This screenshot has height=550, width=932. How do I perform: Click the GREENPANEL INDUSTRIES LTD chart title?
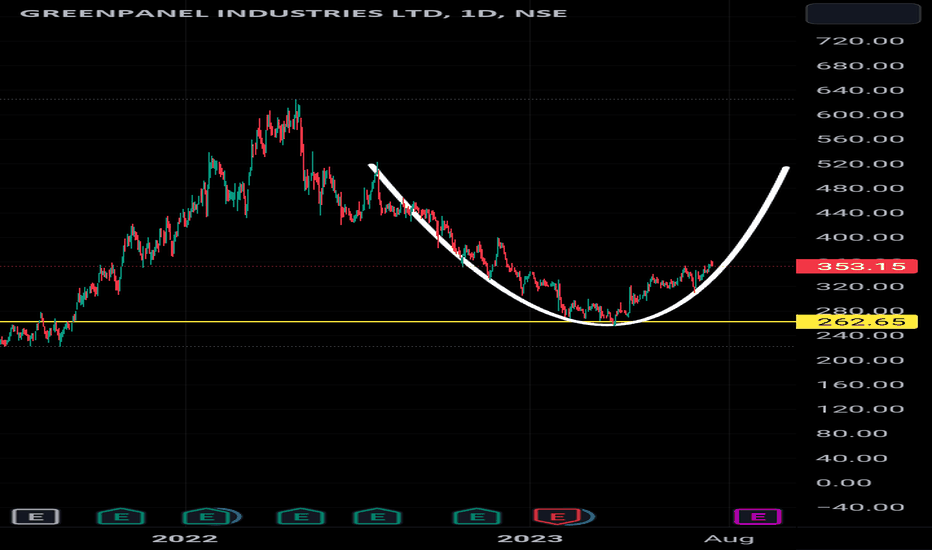tap(294, 13)
